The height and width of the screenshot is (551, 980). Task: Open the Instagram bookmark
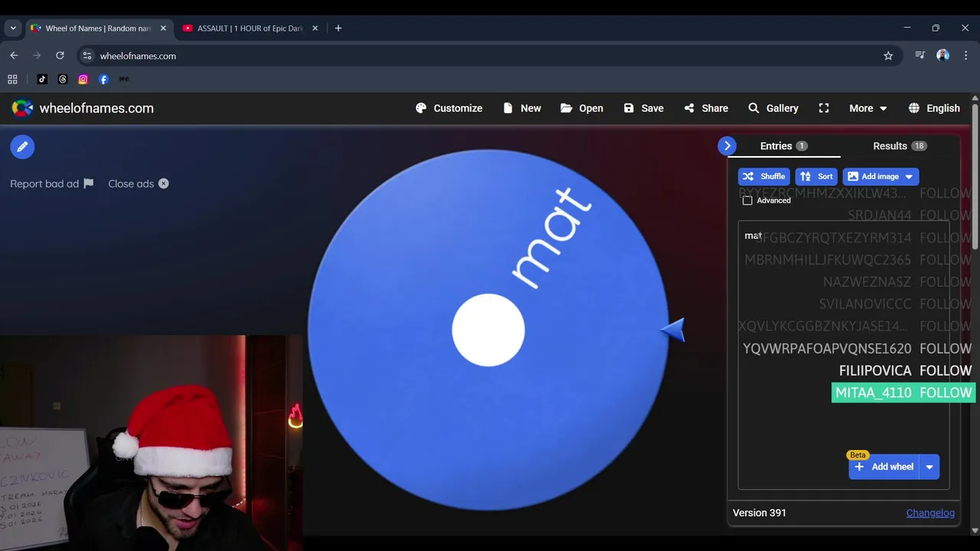pos(83,80)
